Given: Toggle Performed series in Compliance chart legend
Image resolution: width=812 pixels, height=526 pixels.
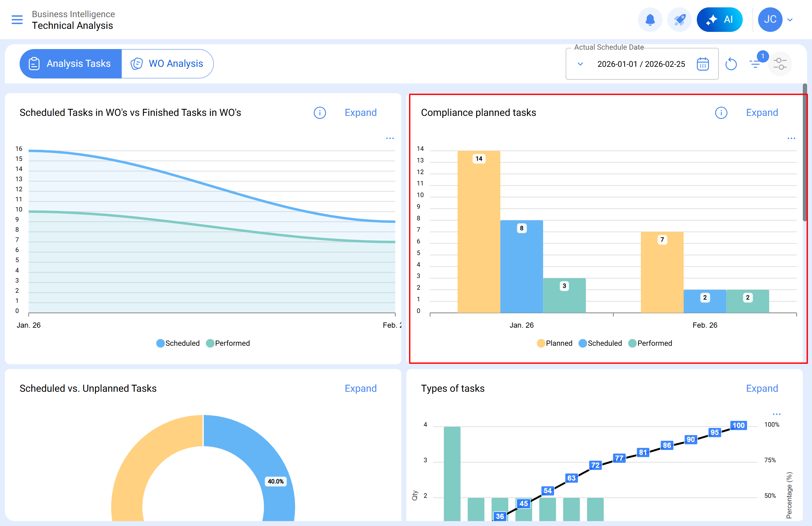Looking at the screenshot, I should point(650,343).
